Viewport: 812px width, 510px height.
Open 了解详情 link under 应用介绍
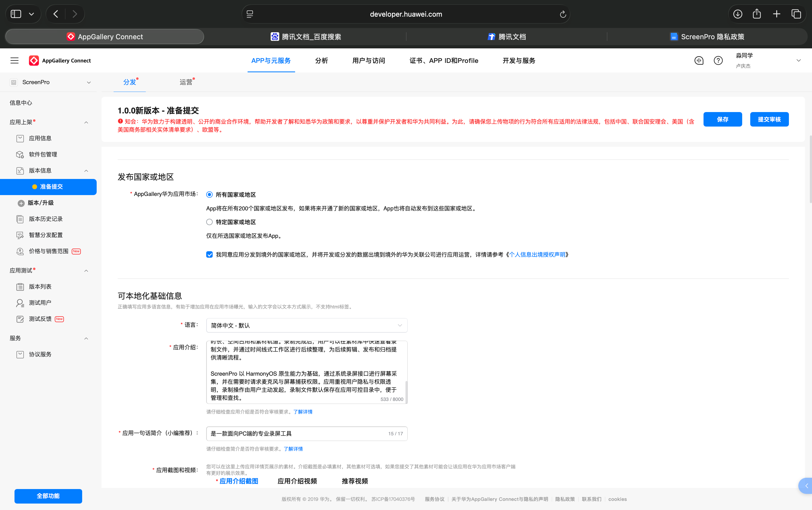point(303,411)
